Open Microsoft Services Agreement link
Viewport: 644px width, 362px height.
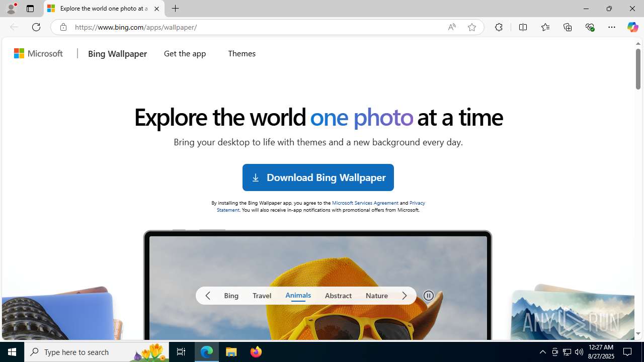(365, 203)
